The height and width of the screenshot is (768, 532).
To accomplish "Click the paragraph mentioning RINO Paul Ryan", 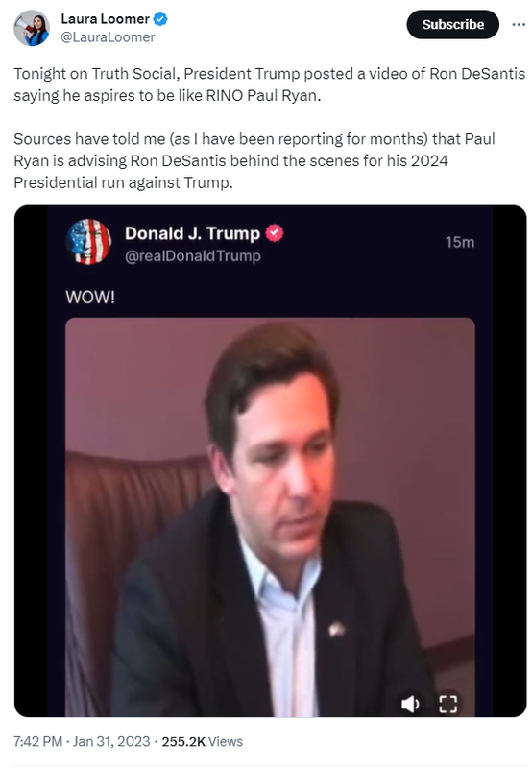I will 269,84.
